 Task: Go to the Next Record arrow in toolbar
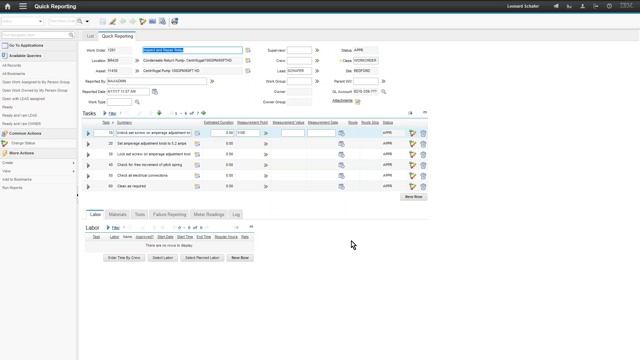(x=133, y=21)
